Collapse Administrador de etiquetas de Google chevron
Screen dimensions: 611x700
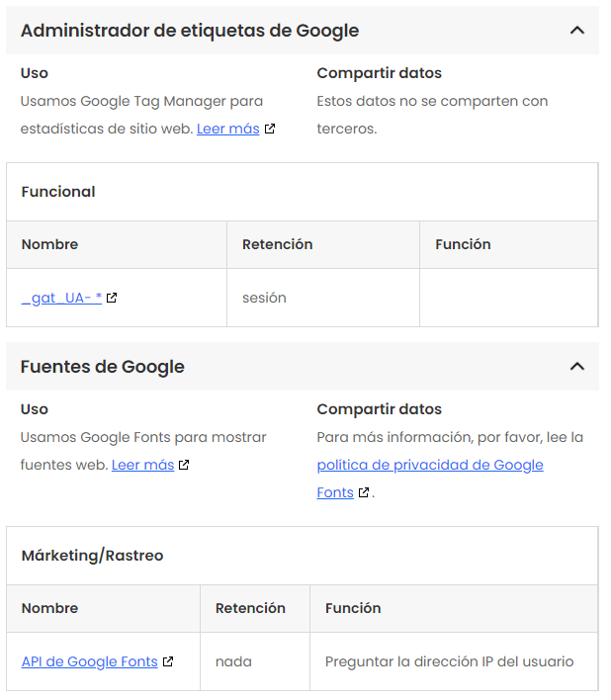click(577, 31)
